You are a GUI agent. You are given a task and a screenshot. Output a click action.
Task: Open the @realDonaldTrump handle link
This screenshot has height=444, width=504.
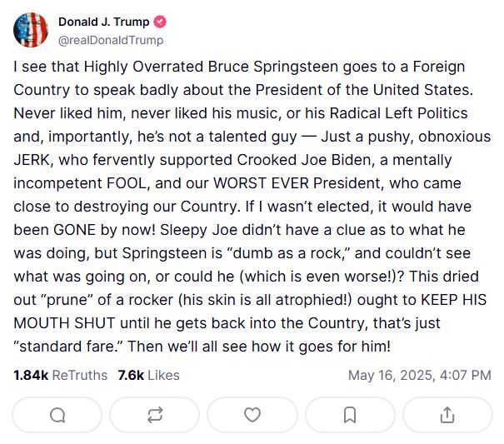coord(111,39)
